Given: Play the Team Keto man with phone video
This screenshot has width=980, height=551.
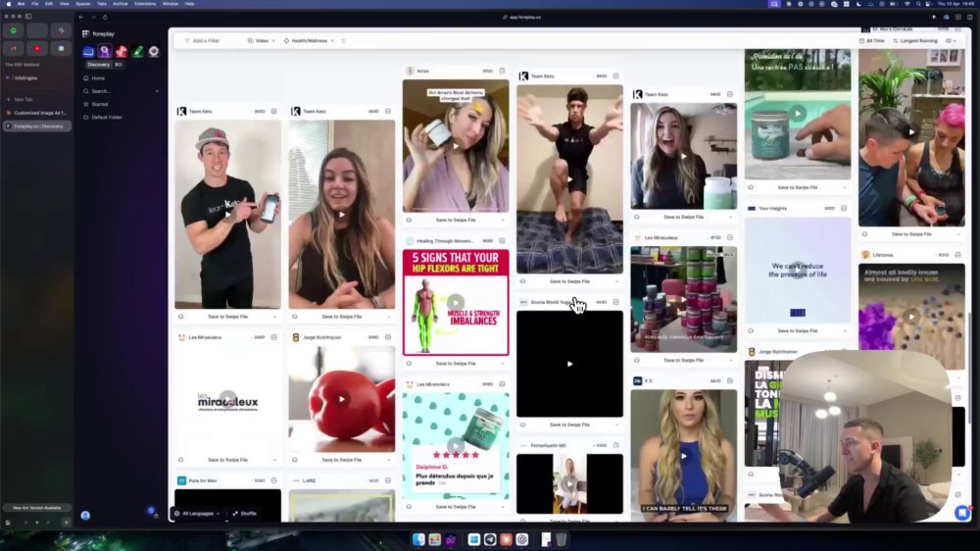Looking at the screenshot, I should click(227, 214).
